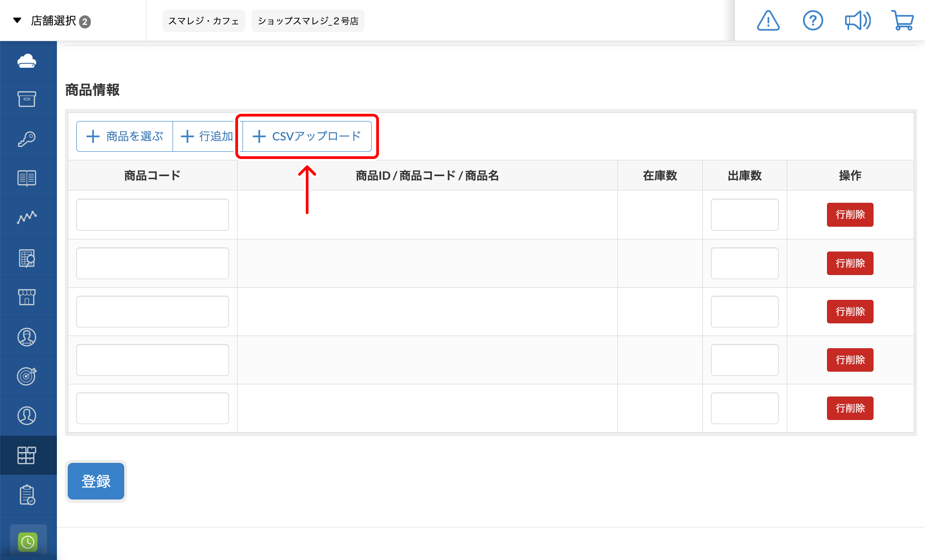Focus the fourth row 商品コード field
The image size is (925, 560).
153,360
